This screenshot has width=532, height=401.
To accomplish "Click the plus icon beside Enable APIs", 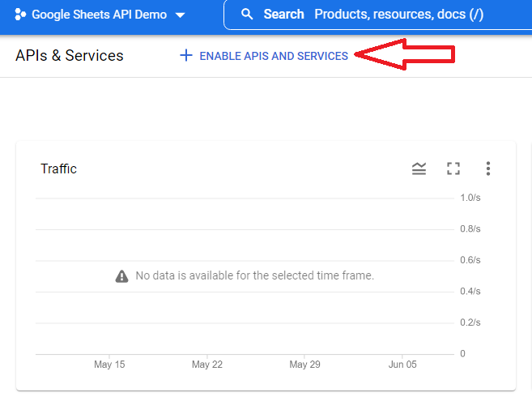I will coord(186,56).
